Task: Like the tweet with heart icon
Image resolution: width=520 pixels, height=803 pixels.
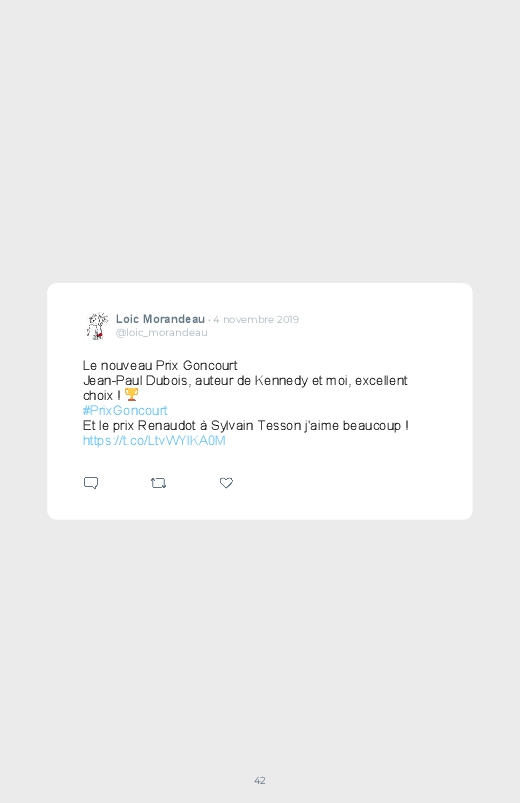Action: 226,483
